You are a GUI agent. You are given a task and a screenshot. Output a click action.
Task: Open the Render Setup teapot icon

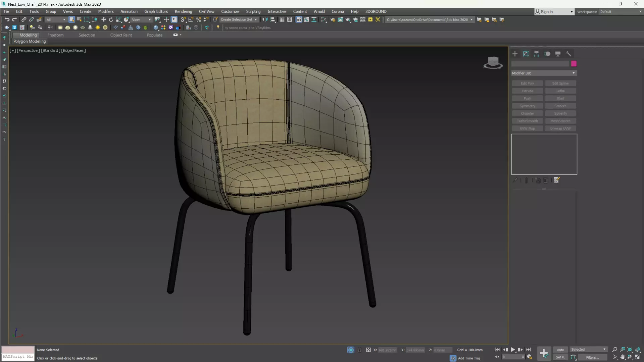point(333,19)
